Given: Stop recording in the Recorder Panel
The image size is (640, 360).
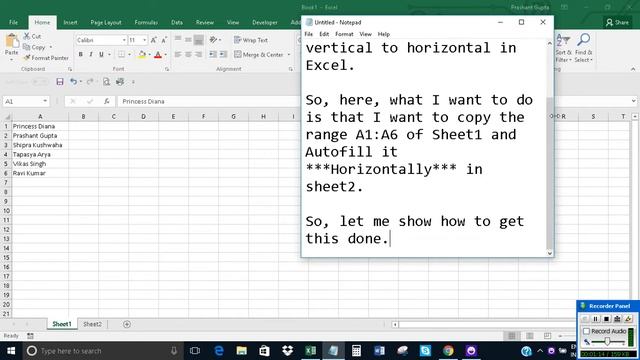Looking at the screenshot, I should click(x=606, y=319).
